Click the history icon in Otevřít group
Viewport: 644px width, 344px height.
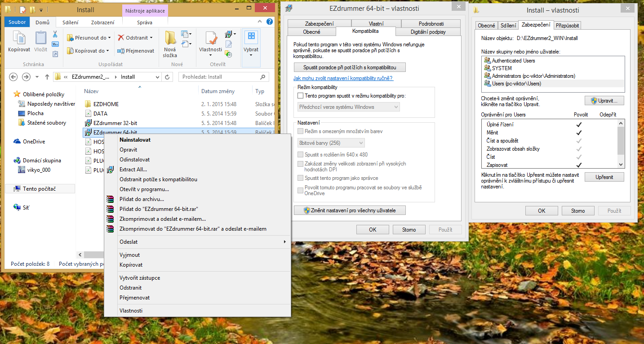229,54
